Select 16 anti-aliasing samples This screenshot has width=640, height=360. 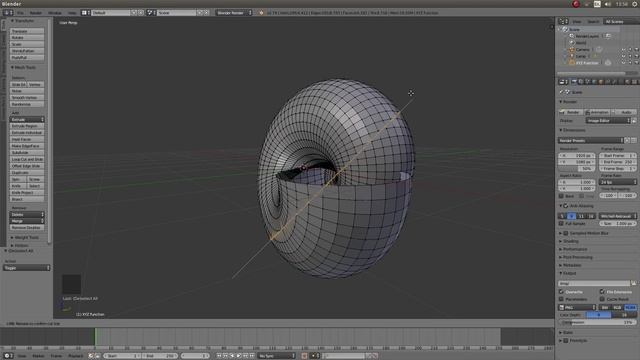590,216
